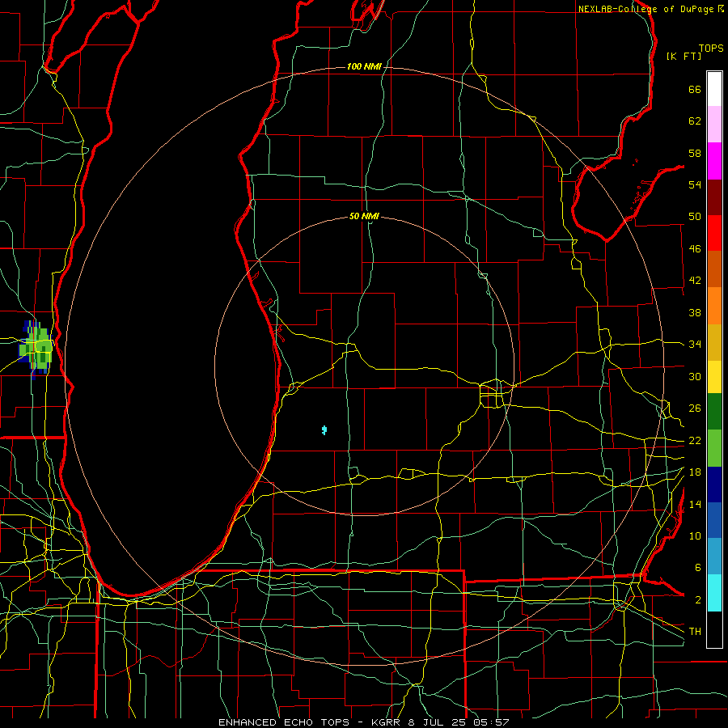Click the 14 legend value
Screen dimensions: 728x728
tap(695, 504)
